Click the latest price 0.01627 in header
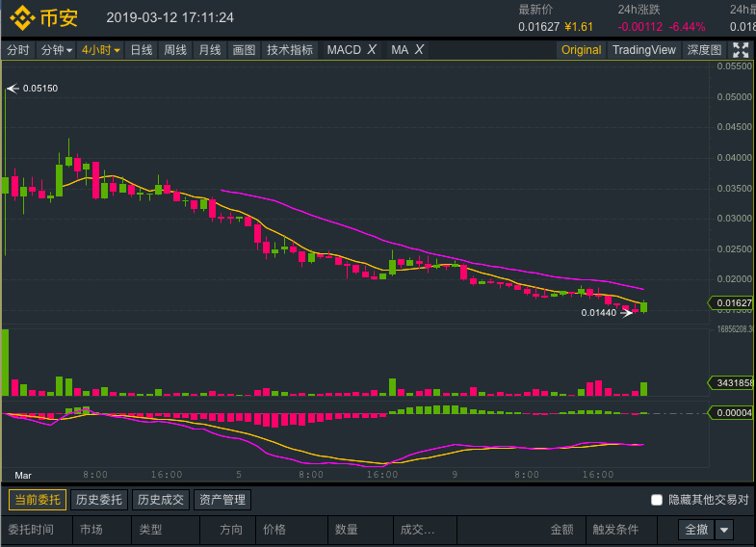 pyautogui.click(x=538, y=27)
